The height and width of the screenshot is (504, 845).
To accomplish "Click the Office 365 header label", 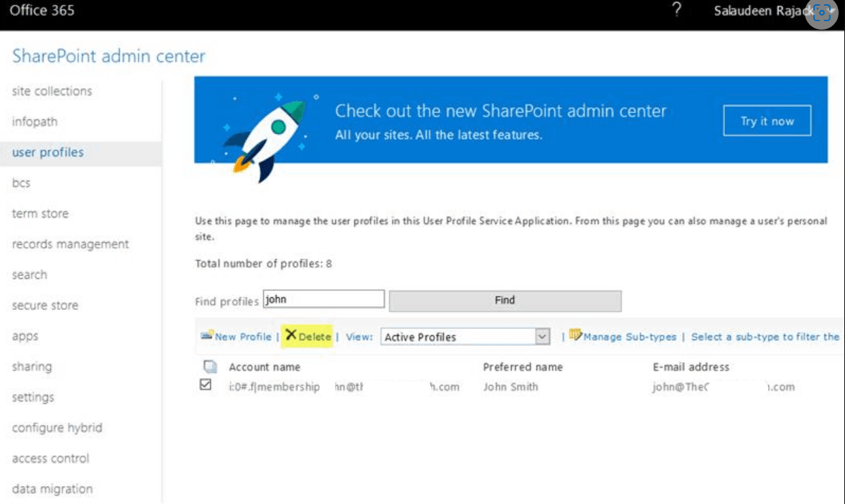I will pyautogui.click(x=42, y=11).
